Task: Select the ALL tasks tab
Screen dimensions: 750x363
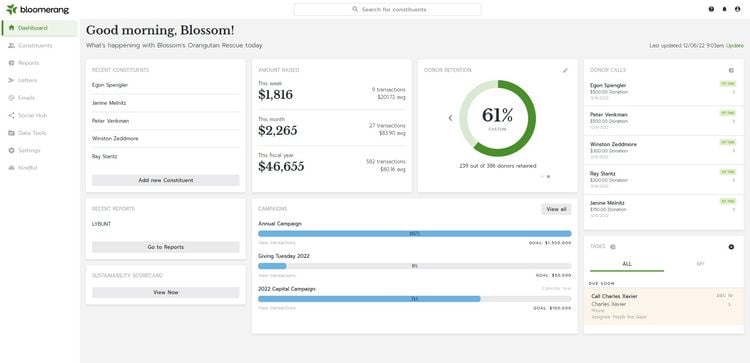Action: click(627, 264)
